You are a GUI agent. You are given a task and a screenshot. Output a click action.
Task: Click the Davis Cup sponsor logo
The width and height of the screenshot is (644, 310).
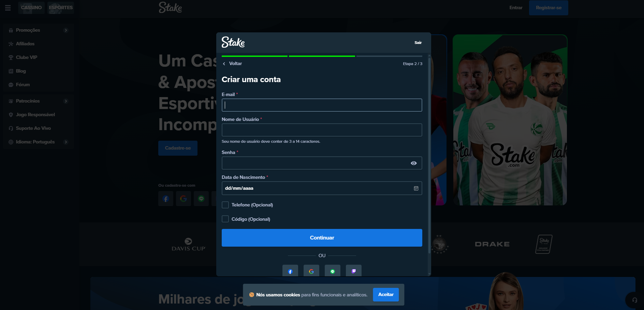click(189, 245)
